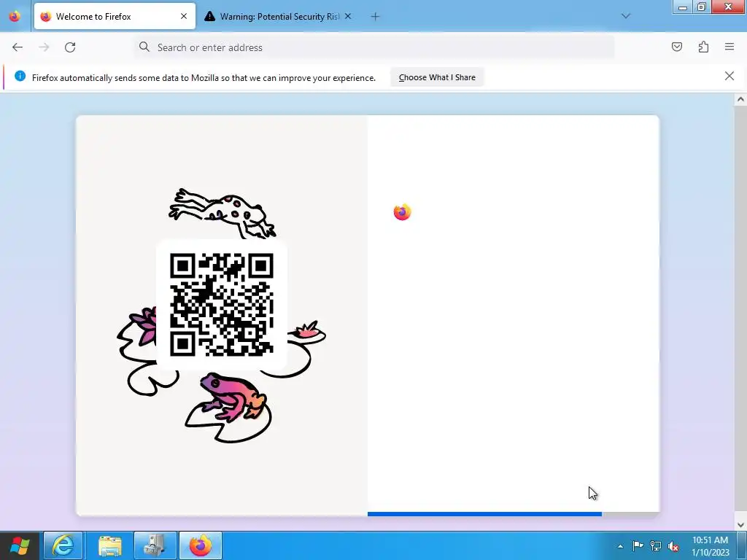Viewport: 747px width, 560px height.
Task: Open the Windows Start menu
Action: pyautogui.click(x=19, y=545)
